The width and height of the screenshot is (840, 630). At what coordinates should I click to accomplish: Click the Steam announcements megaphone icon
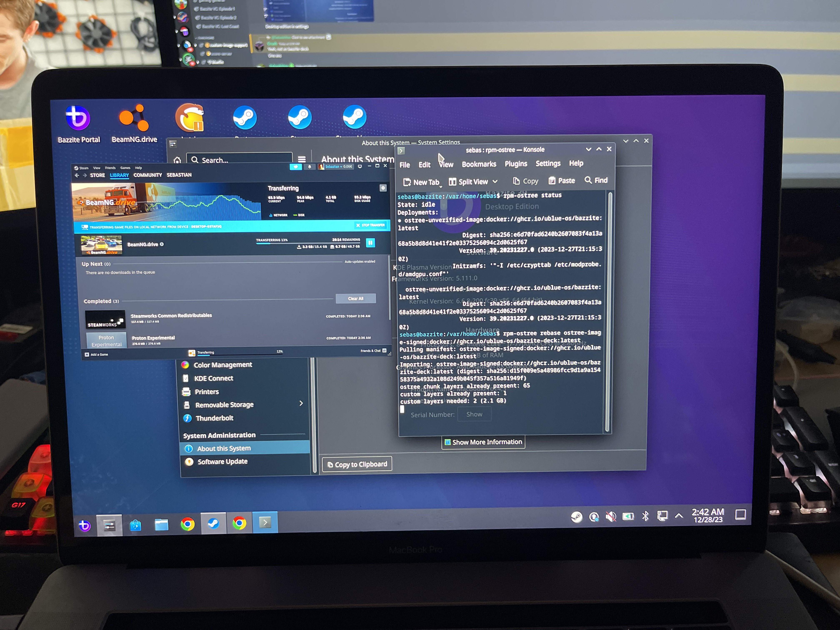[296, 167]
